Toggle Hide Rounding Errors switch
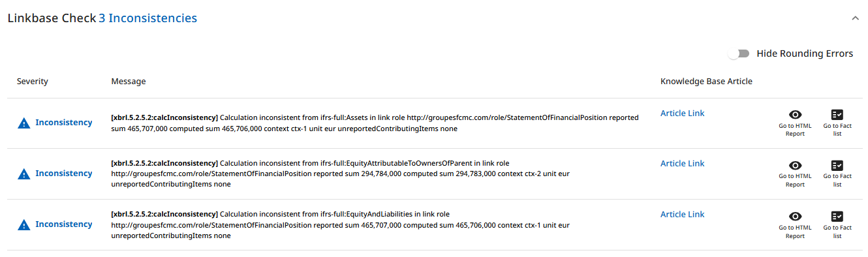Image resolution: width=868 pixels, height=257 pixels. tap(739, 53)
